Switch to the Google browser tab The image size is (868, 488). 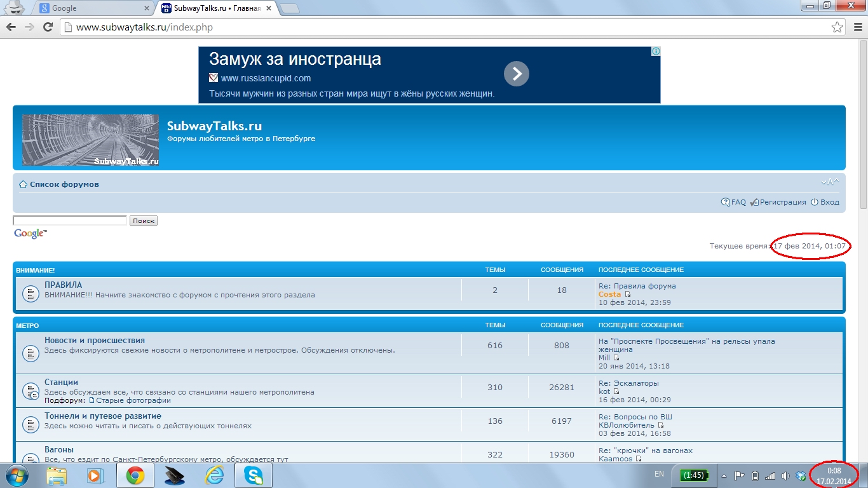[94, 8]
